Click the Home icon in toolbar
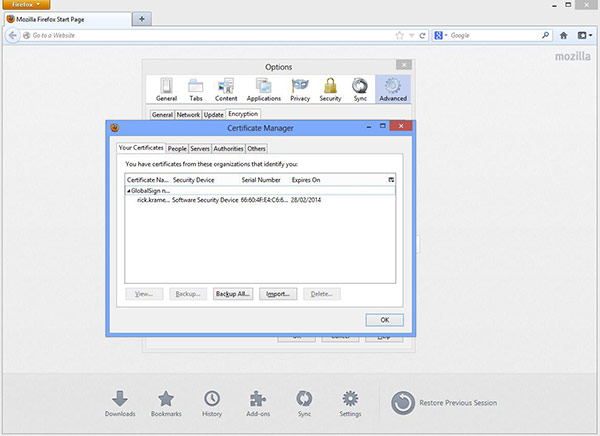This screenshot has height=436, width=600. point(563,36)
